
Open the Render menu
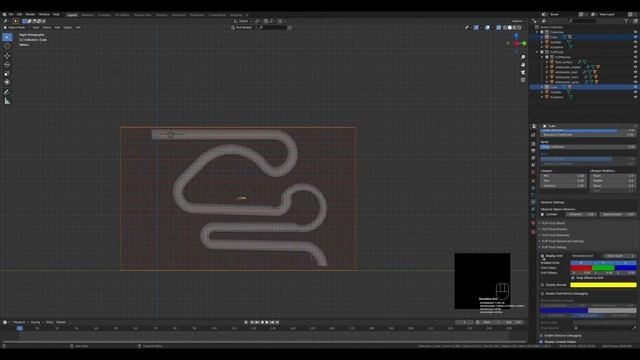30,14
